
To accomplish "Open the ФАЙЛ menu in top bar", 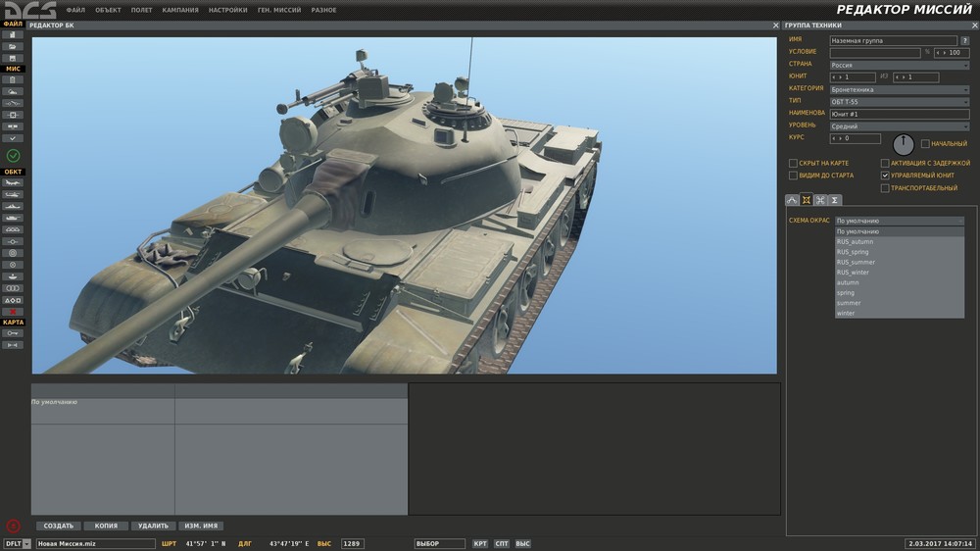I will pos(75,10).
